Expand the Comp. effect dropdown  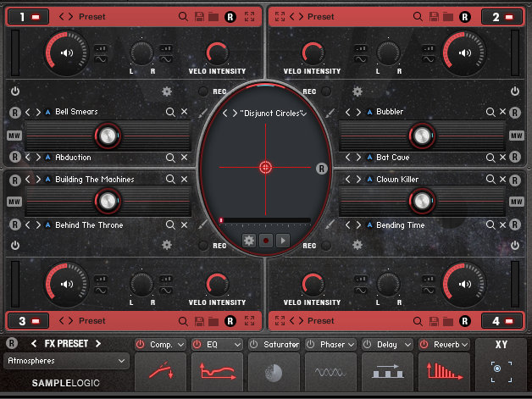[180, 345]
